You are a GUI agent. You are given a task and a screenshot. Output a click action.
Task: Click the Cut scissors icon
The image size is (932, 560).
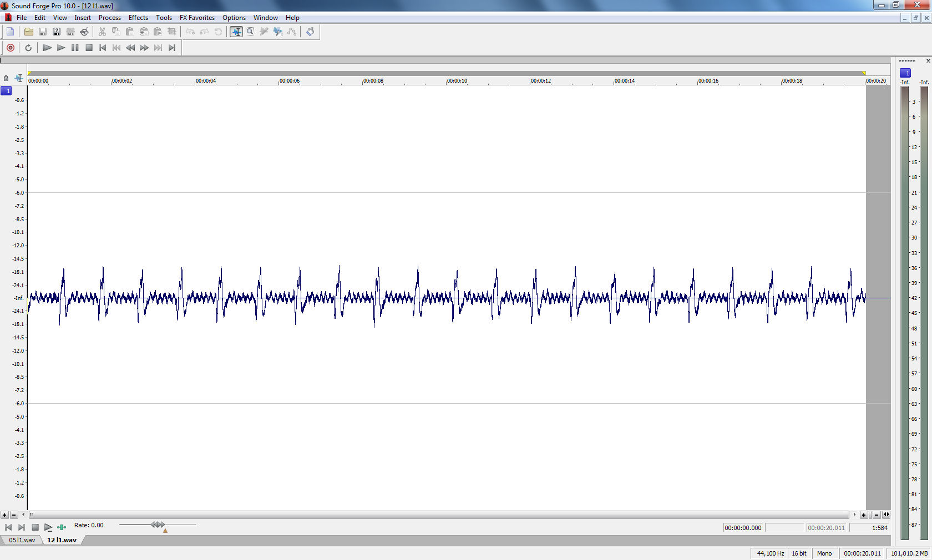102,32
